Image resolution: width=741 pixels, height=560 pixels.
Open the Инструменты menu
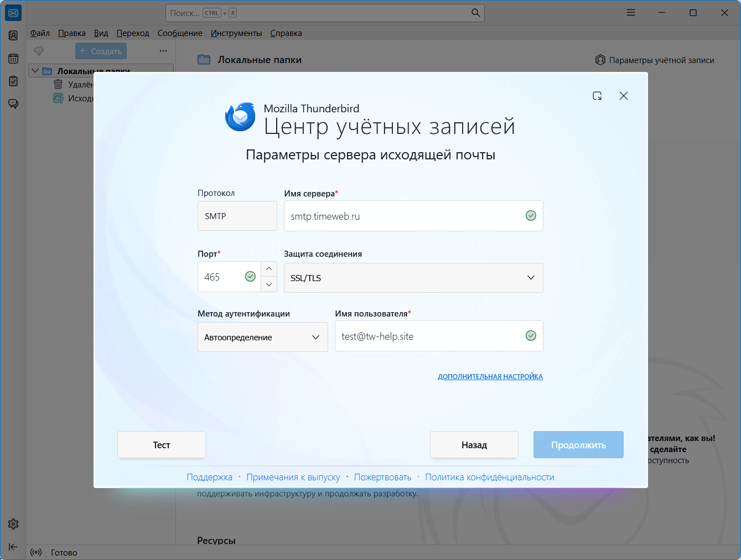tap(236, 33)
